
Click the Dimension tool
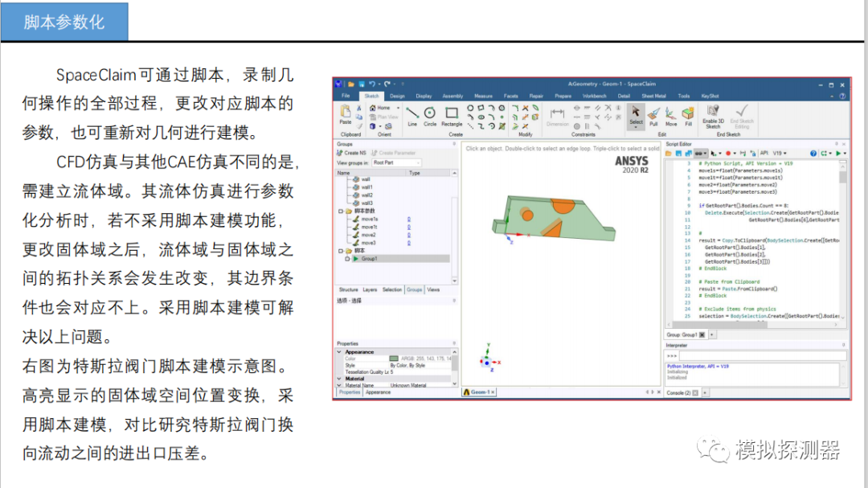(x=557, y=117)
